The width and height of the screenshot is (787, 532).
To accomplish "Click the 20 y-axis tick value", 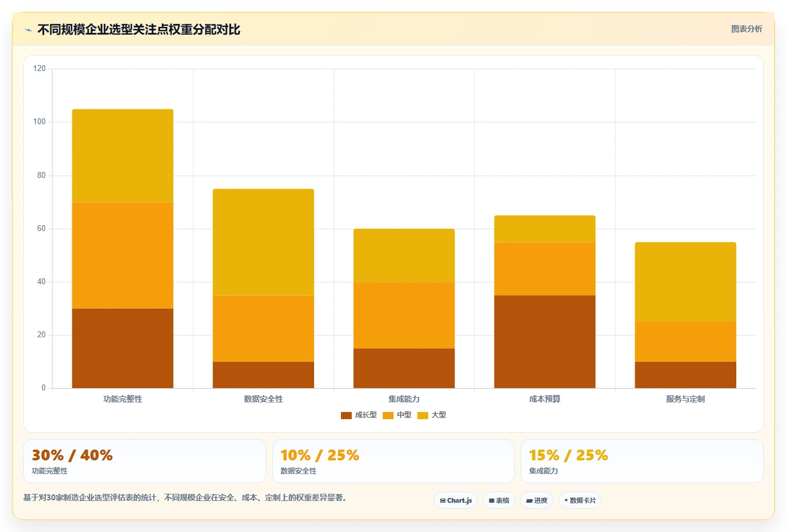I will point(41,335).
